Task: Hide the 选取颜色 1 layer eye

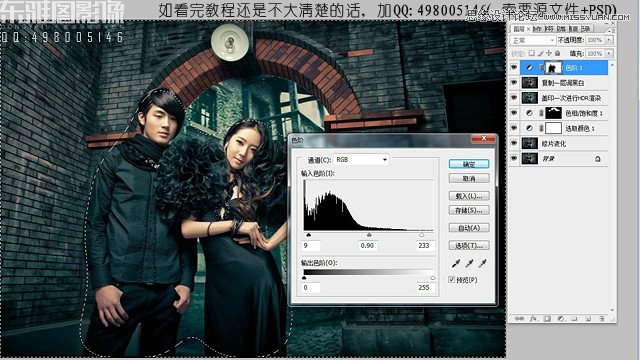Action: pyautogui.click(x=514, y=128)
